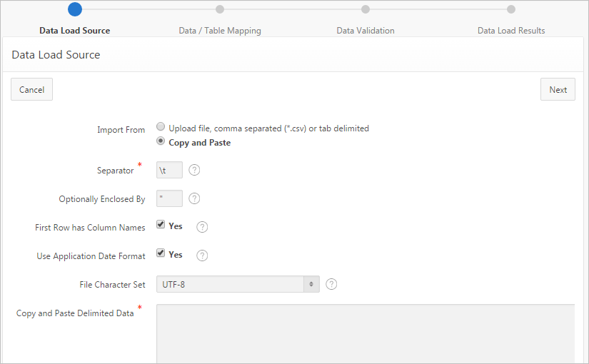Click the Data Validation step dot
Viewport: 589px width, 364px height.
pos(366,9)
